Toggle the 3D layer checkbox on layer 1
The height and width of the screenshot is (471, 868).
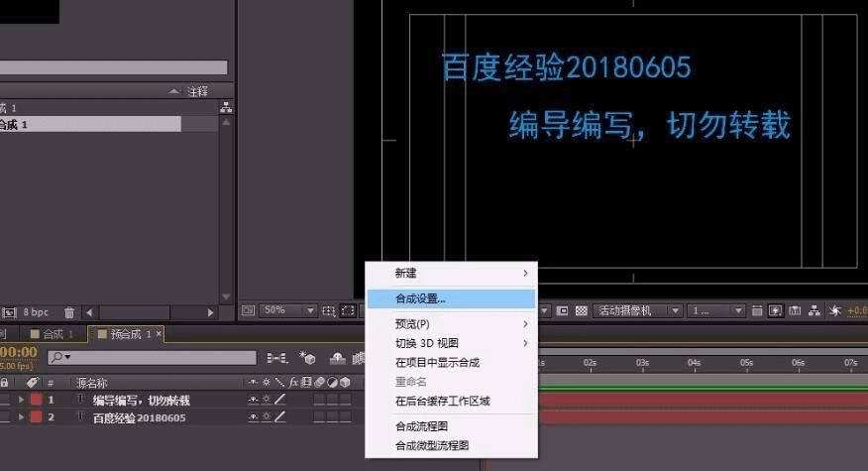[x=346, y=400]
